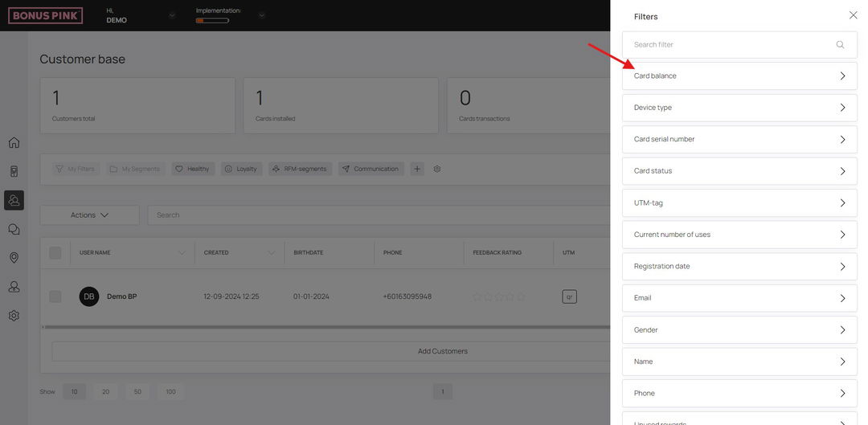Click the customer Search input field
The image size is (868, 425).
pos(379,215)
